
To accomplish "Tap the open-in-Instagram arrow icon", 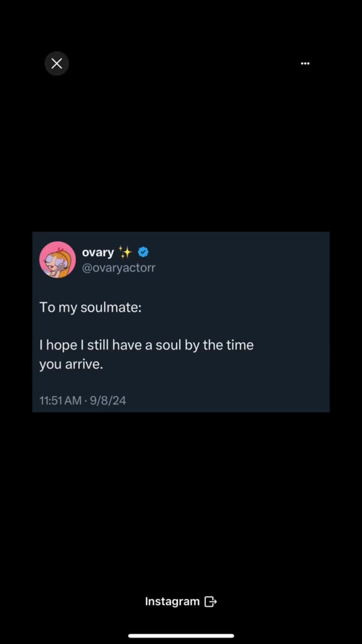I will [210, 602].
